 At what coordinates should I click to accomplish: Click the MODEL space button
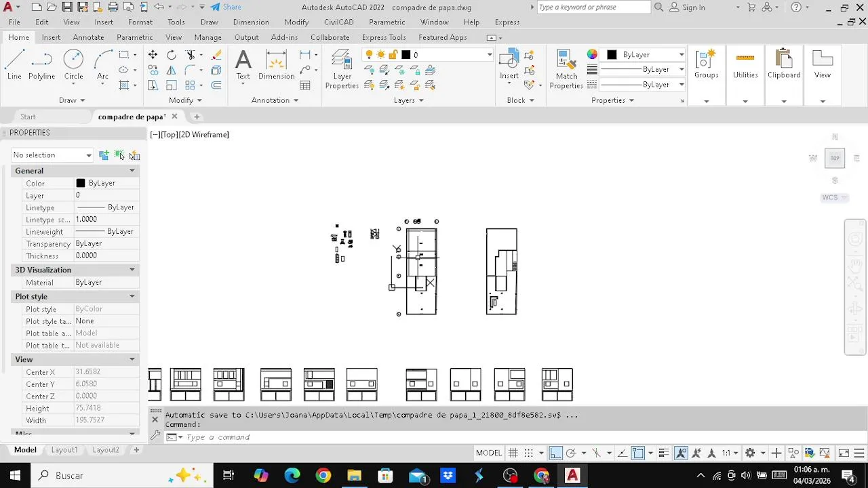[488, 453]
